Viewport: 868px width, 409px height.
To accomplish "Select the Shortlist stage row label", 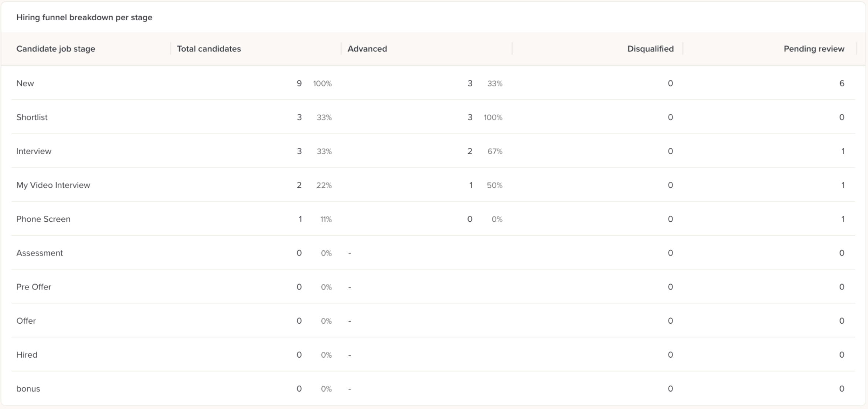I will pos(32,117).
